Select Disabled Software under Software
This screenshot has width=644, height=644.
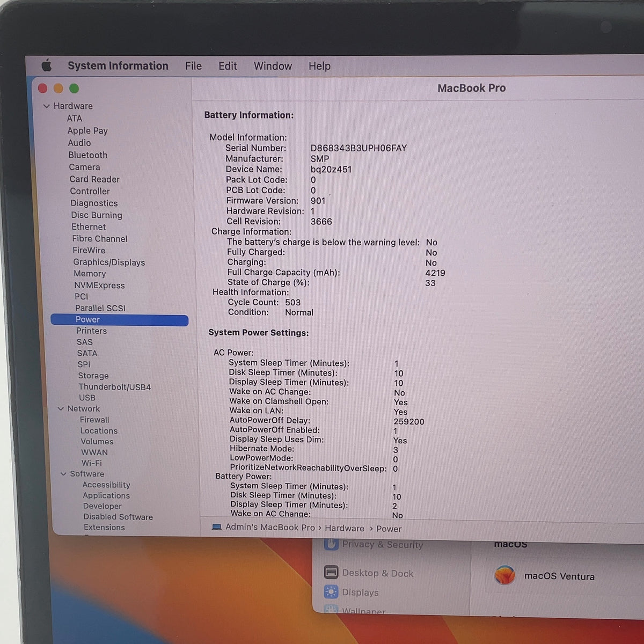pyautogui.click(x=118, y=517)
